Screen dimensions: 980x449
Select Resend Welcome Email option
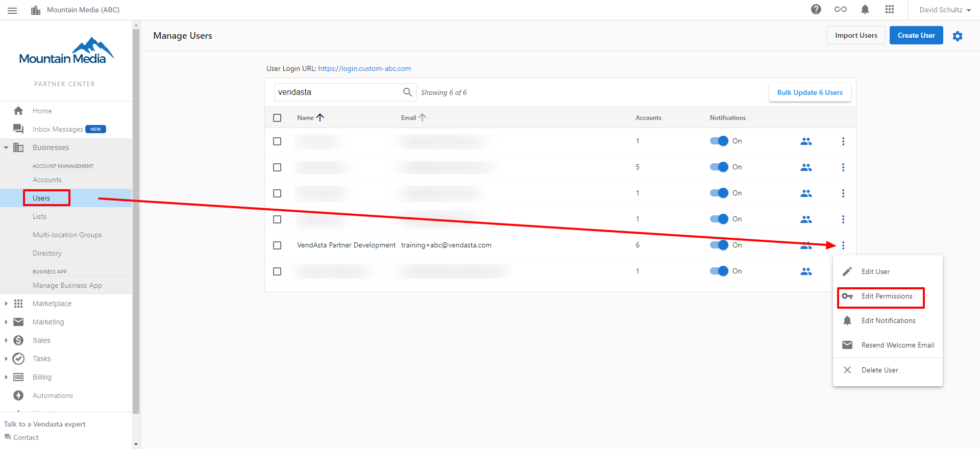pos(888,345)
